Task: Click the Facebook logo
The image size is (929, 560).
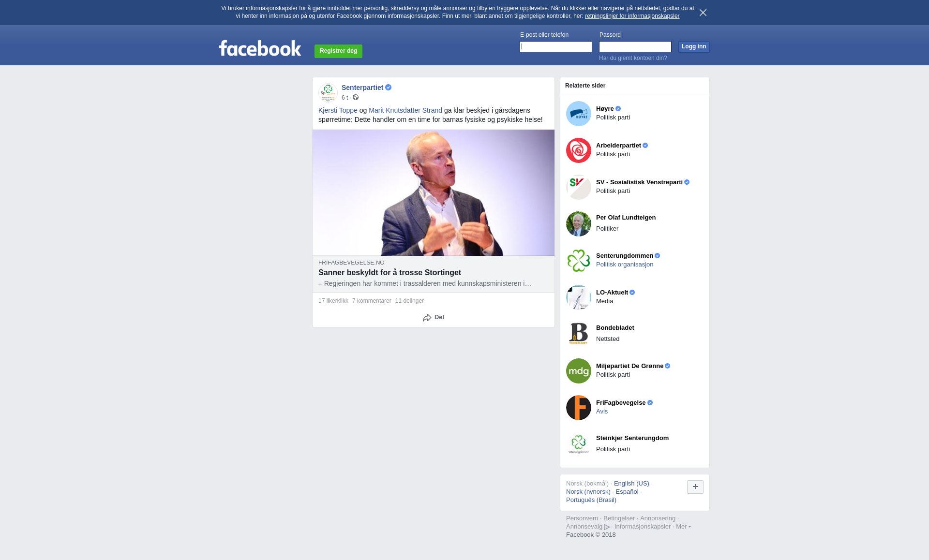Action: pyautogui.click(x=260, y=48)
